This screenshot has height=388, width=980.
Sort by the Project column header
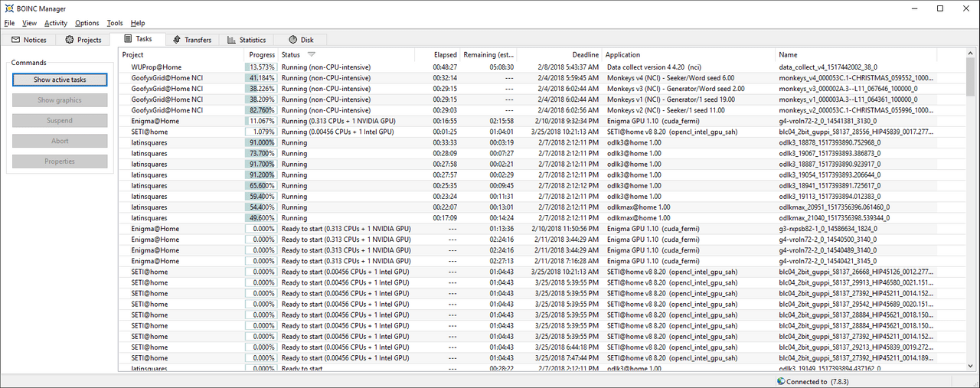[181, 55]
